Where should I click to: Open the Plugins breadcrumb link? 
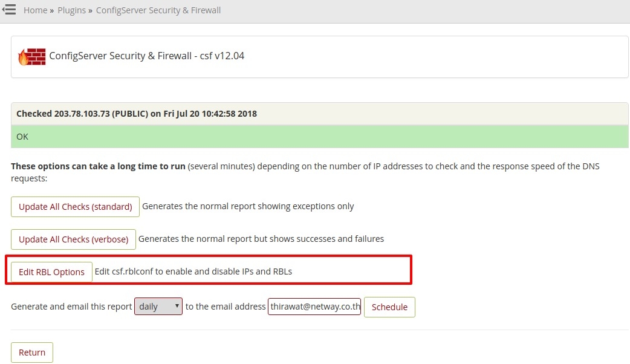(71, 10)
